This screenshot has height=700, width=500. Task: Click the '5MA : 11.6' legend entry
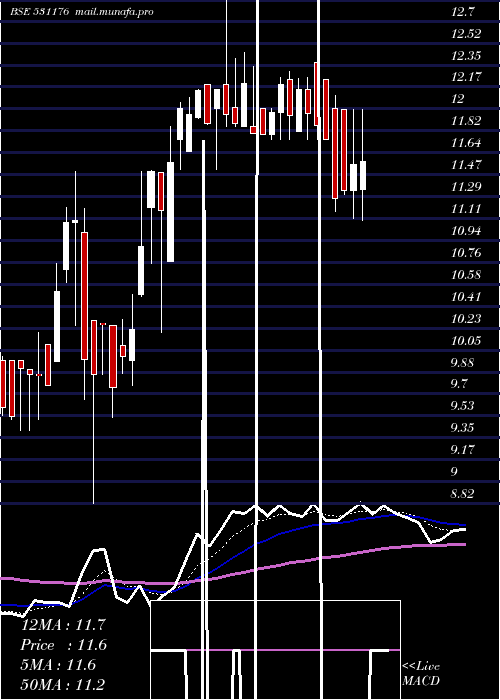point(58,665)
